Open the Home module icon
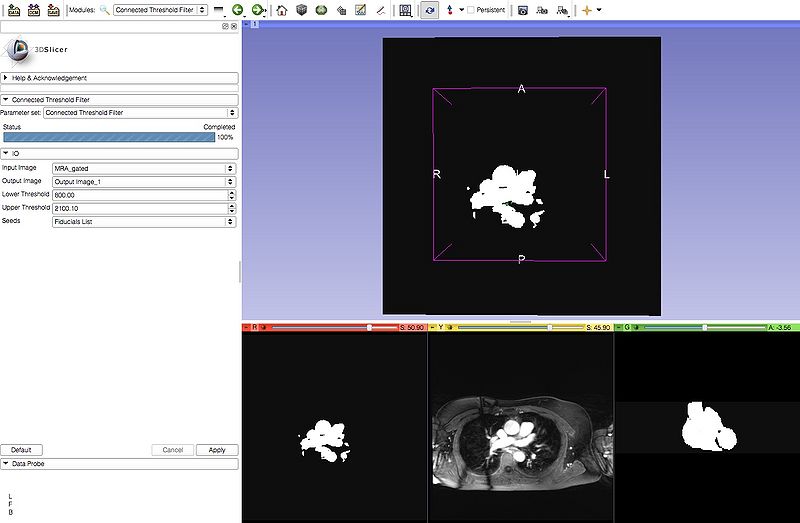 point(282,9)
